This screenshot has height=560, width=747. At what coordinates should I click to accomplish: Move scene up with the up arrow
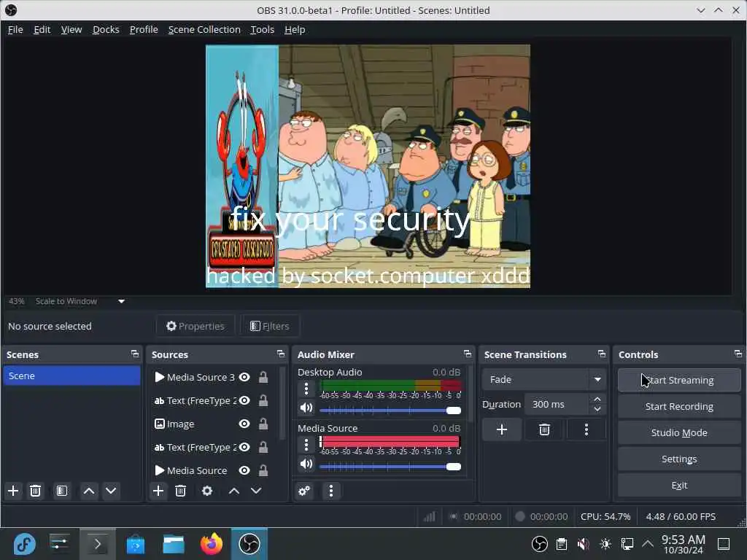(88, 491)
